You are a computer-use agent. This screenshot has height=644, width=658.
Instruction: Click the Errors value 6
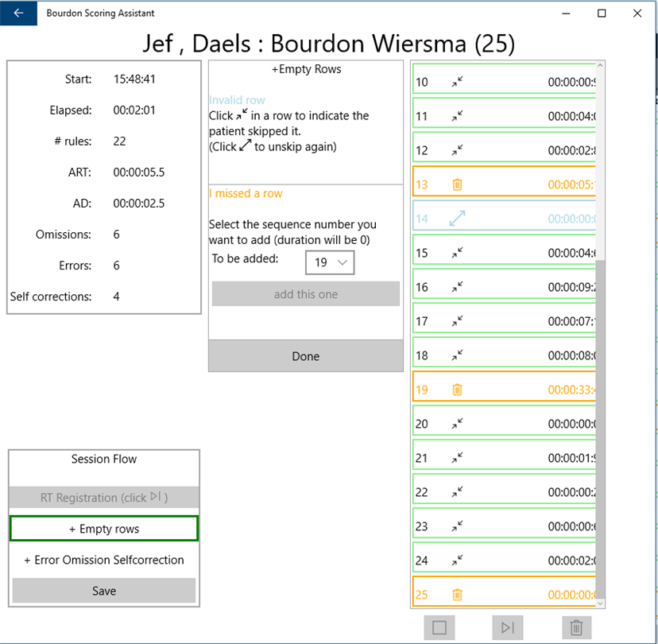116,266
